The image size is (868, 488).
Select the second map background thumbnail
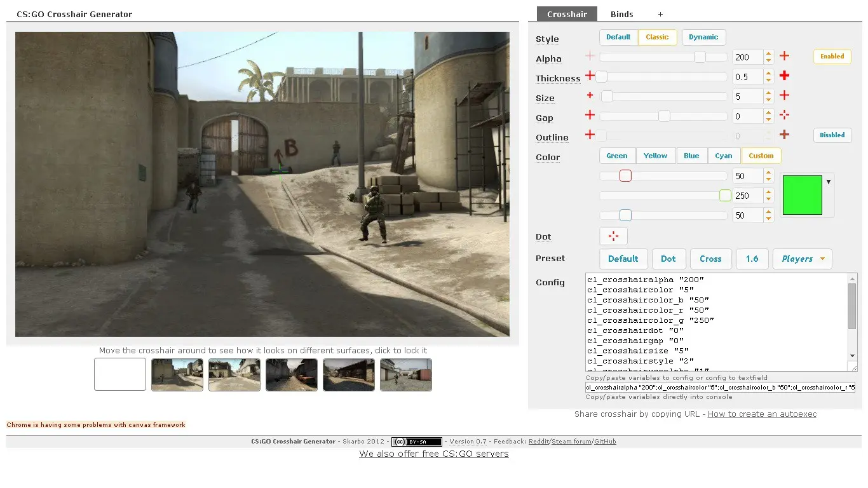click(x=234, y=374)
